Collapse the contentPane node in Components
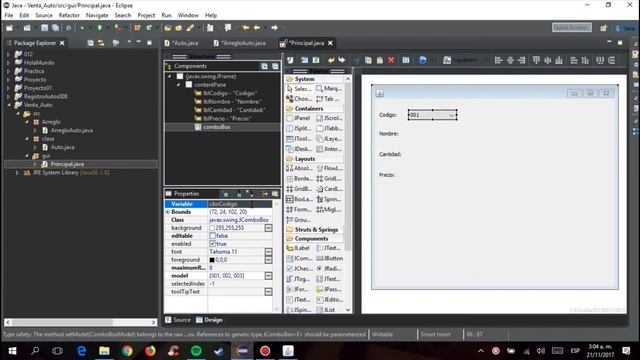Screen dimensions: 640x360 [179, 85]
